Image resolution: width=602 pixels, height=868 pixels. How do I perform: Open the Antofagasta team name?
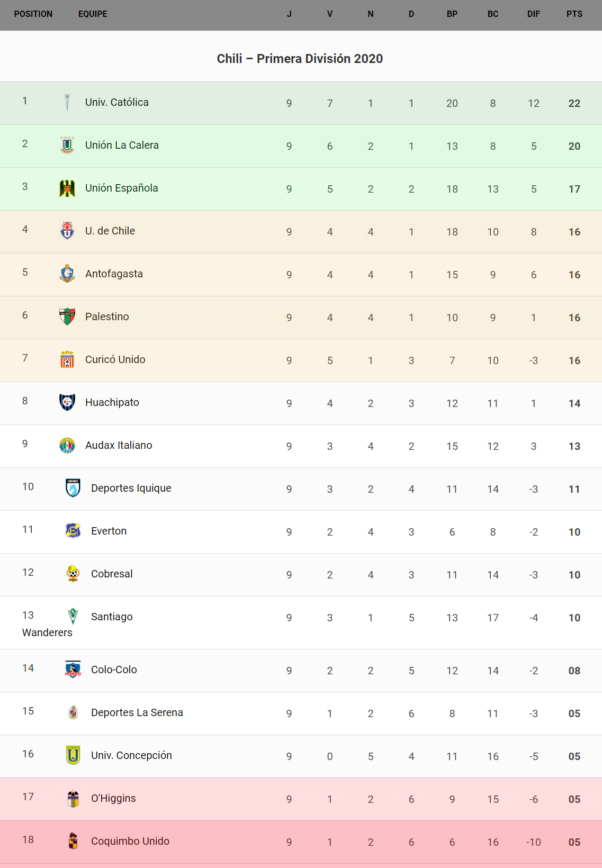tap(114, 274)
